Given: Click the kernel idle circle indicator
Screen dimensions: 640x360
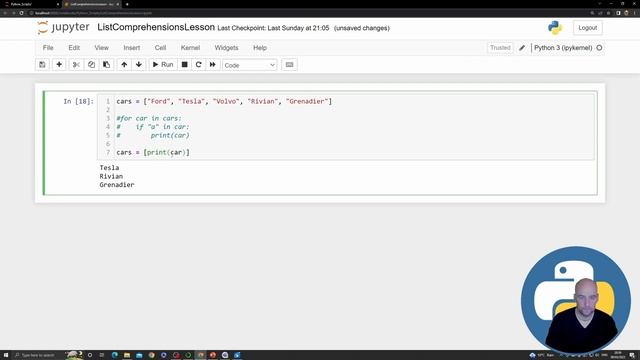Looking at the screenshot, I should pyautogui.click(x=599, y=48).
